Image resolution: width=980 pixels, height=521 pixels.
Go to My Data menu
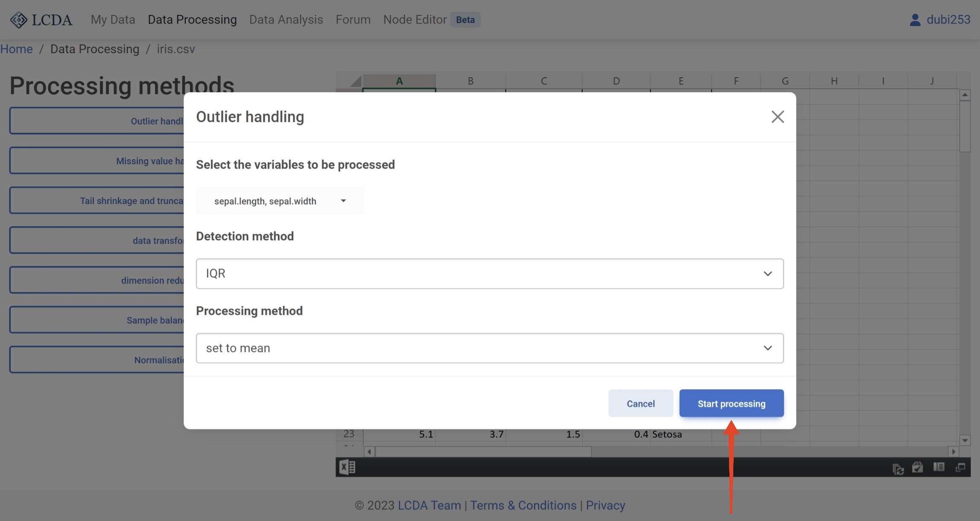[113, 20]
